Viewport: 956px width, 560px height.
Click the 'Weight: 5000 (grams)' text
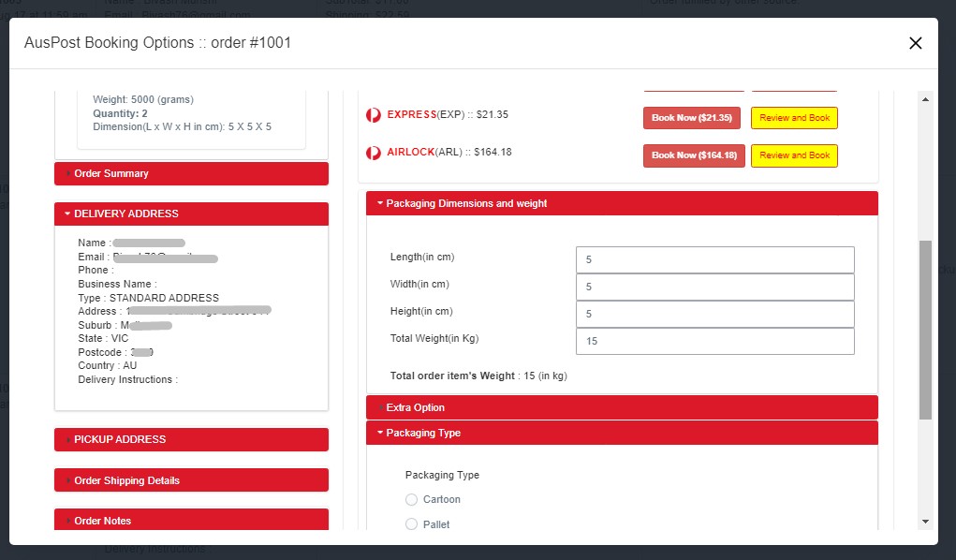(x=143, y=99)
